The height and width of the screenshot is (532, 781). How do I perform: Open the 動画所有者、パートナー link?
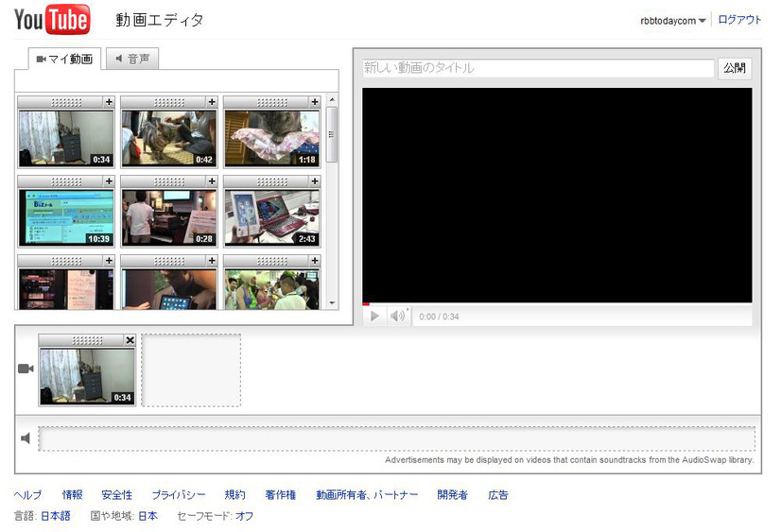[x=367, y=495]
